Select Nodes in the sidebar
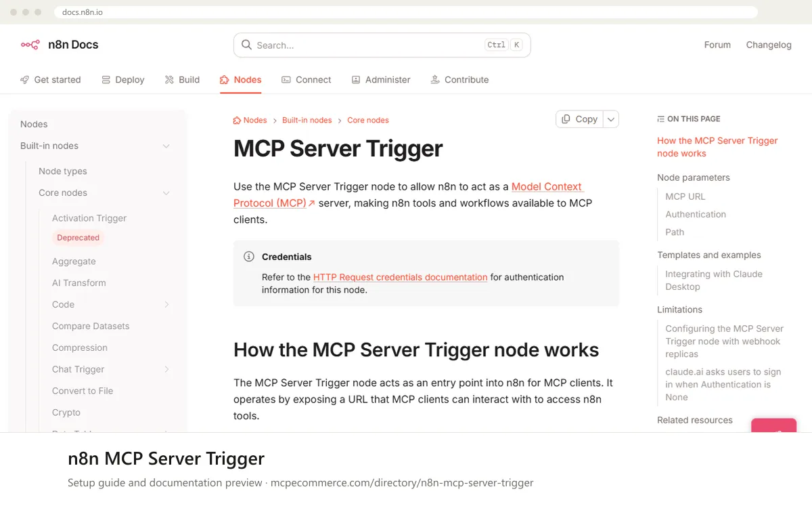The height and width of the screenshot is (508, 812). click(x=34, y=125)
